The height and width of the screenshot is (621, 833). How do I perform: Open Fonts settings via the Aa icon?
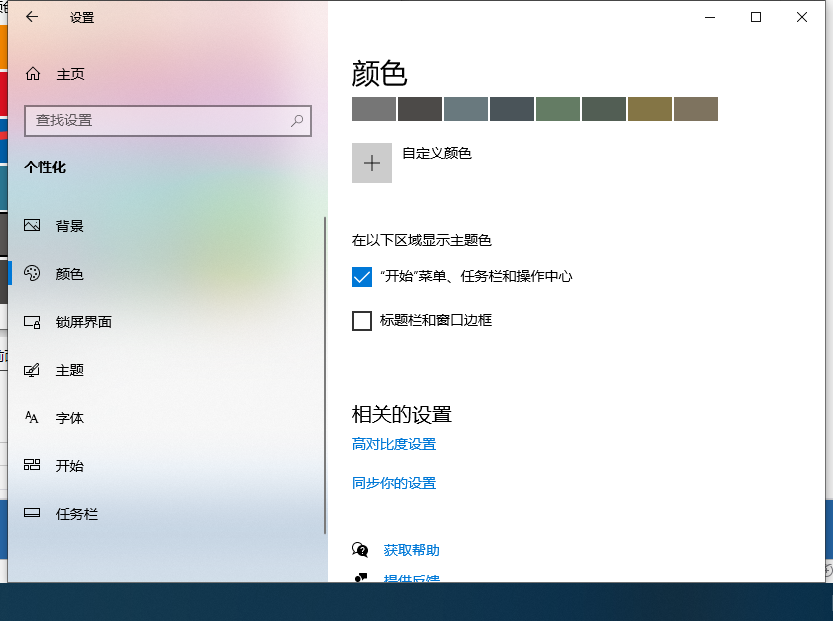[34, 417]
